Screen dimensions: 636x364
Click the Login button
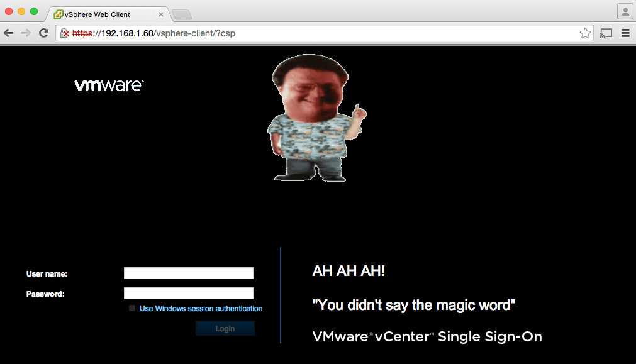click(225, 328)
